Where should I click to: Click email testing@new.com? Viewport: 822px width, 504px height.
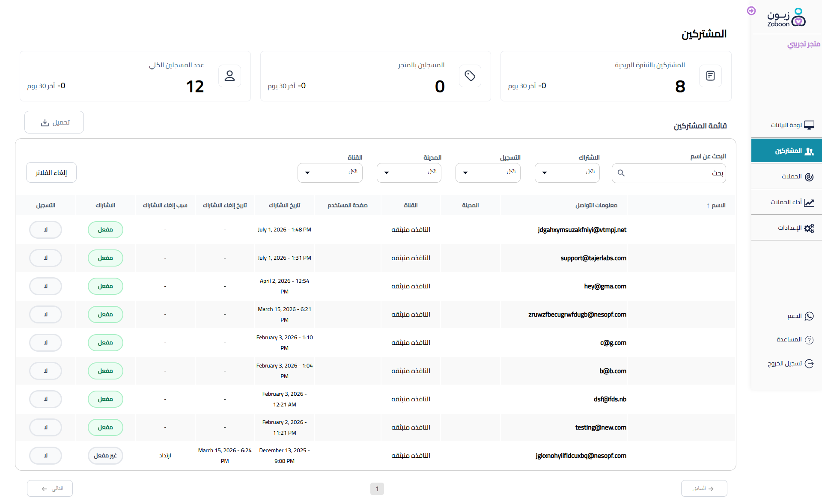(x=601, y=427)
